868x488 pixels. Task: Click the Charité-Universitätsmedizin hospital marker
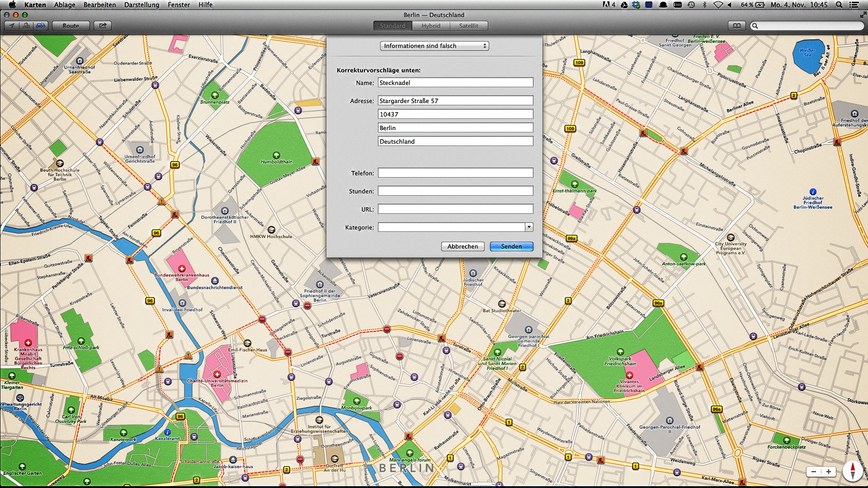click(217, 374)
